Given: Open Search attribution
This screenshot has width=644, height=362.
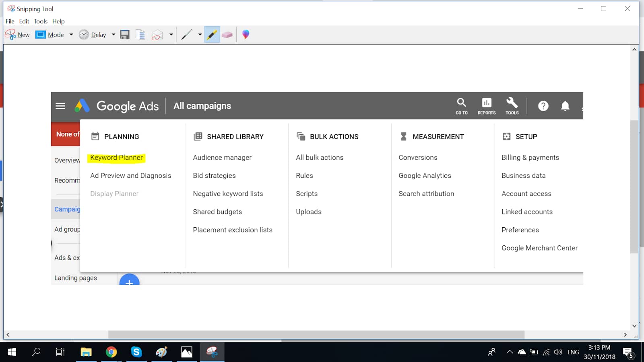Looking at the screenshot, I should coord(426,194).
